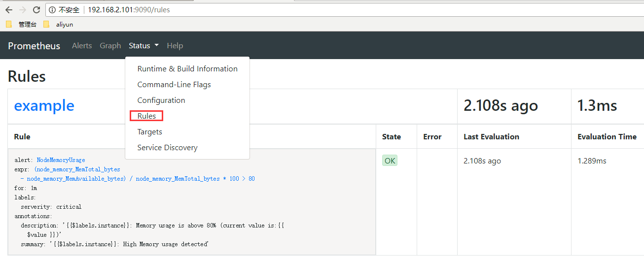Open the Configuration menu item
This screenshot has width=644, height=258.
coord(161,100)
